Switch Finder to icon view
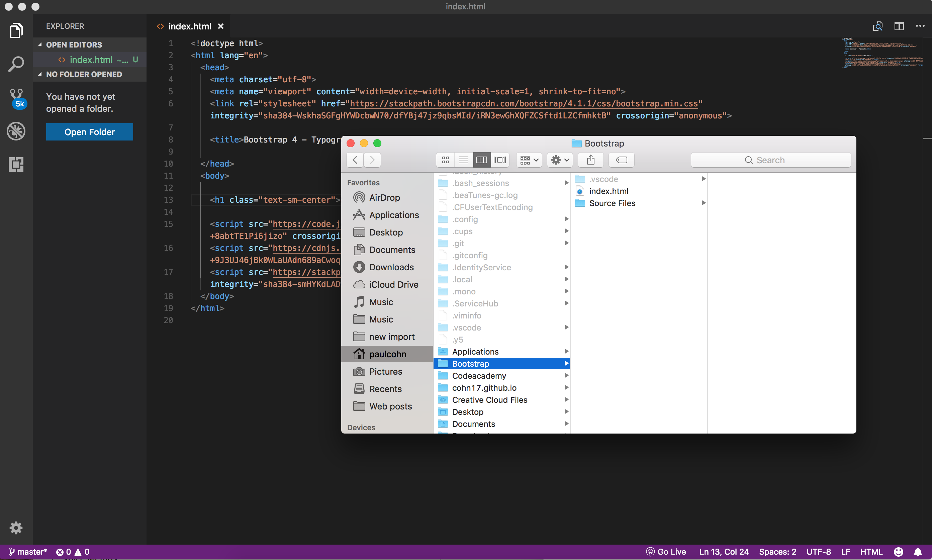The height and width of the screenshot is (560, 932). pos(445,160)
